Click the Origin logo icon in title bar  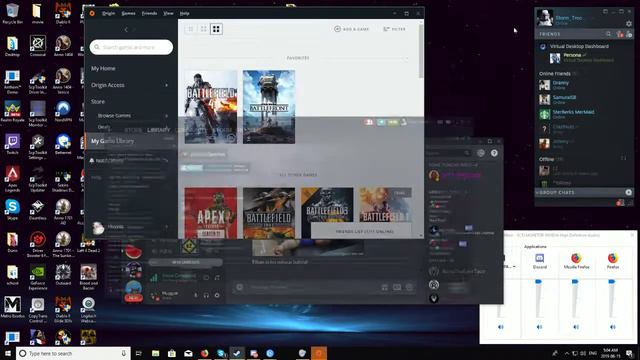(x=92, y=13)
